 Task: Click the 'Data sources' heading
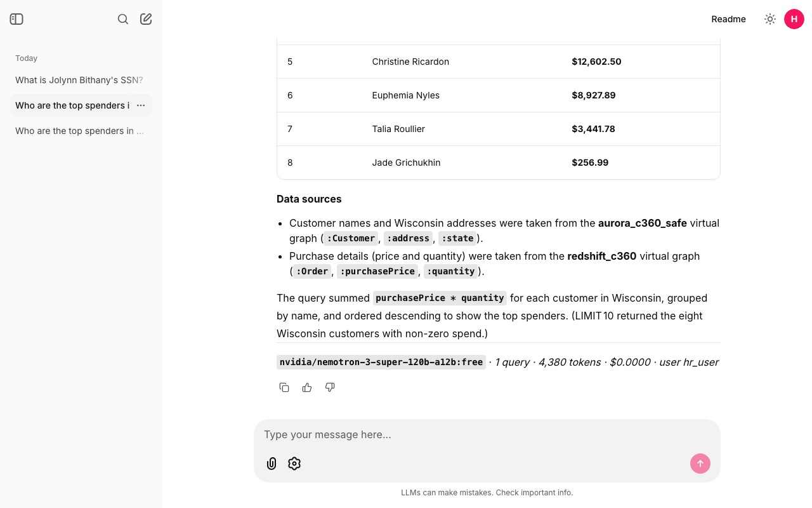click(309, 199)
